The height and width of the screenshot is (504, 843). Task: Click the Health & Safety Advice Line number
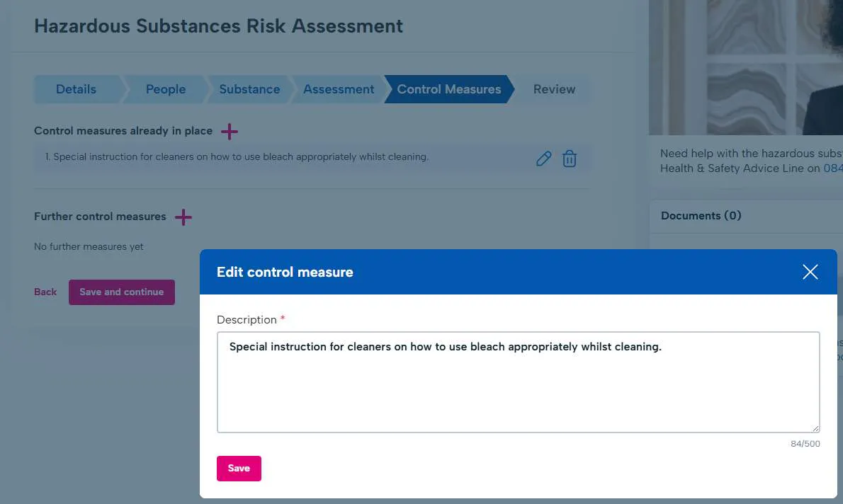coord(832,168)
